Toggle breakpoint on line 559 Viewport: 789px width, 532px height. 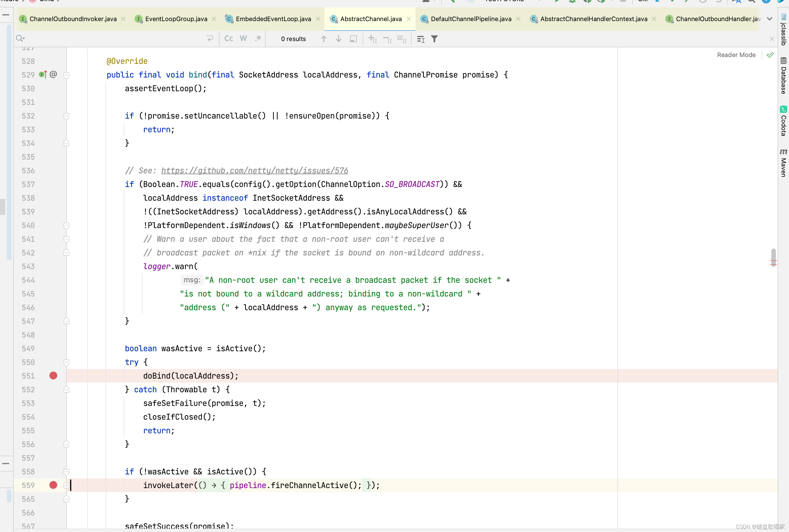[53, 485]
